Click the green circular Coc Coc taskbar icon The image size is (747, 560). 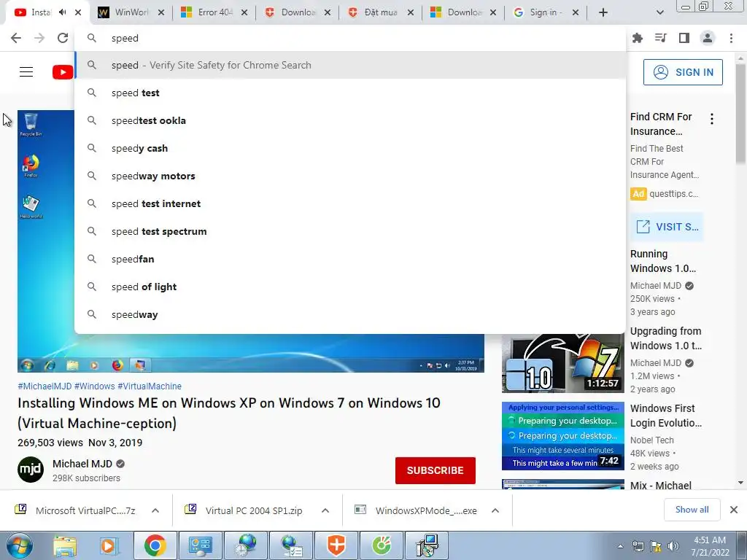(381, 545)
